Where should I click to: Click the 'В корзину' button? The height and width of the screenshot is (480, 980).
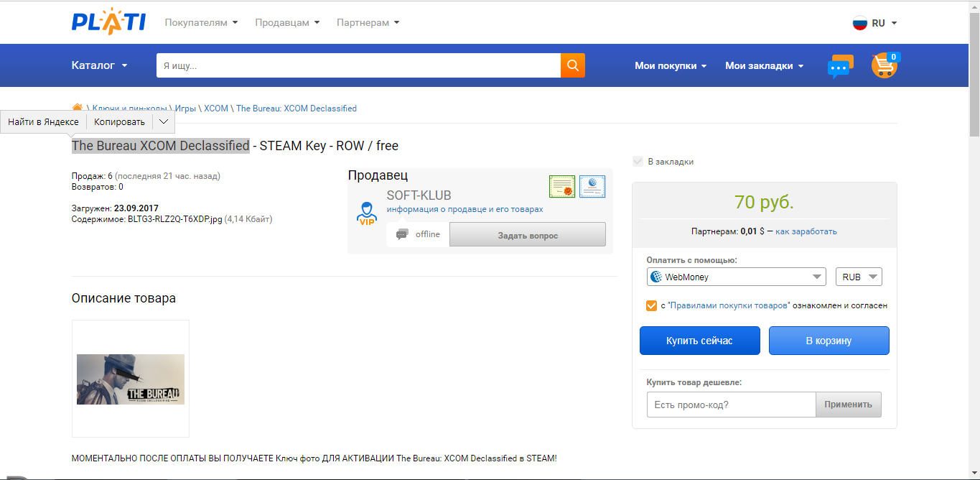click(829, 341)
